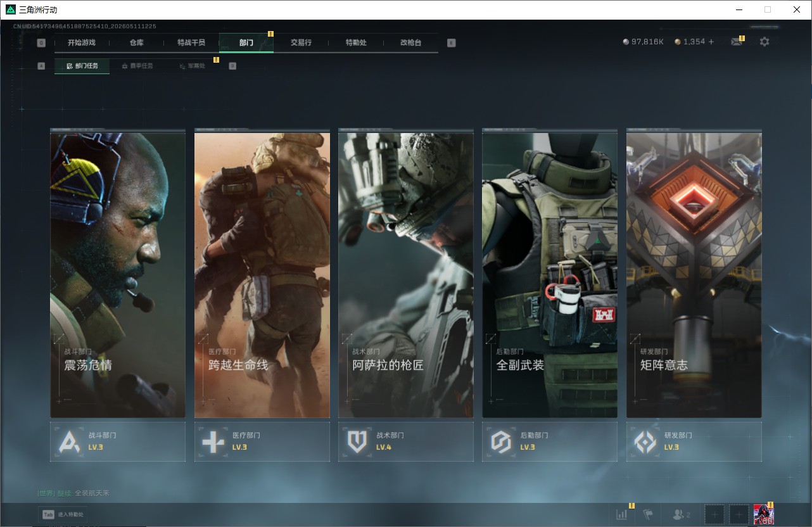Viewport: 812px width, 527px height.
Task: Click the silver coin currency icon
Action: tap(626, 42)
